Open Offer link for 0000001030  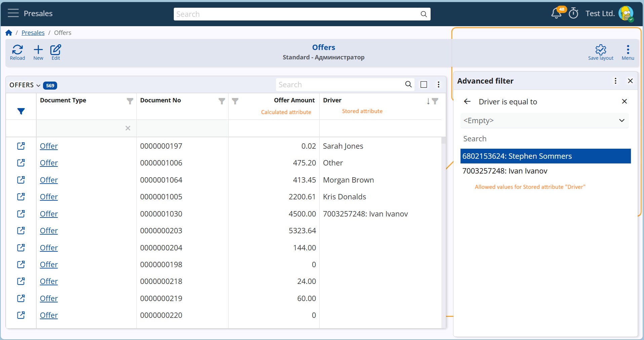click(x=49, y=214)
